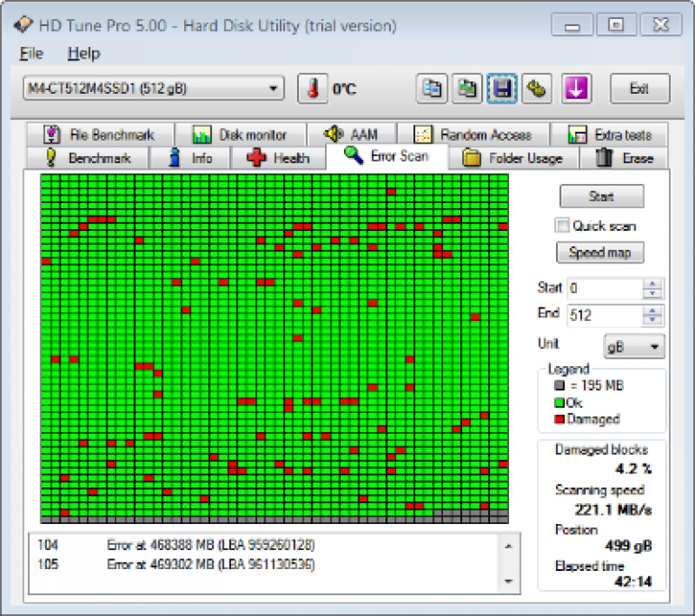Open the Help menu

tap(83, 54)
